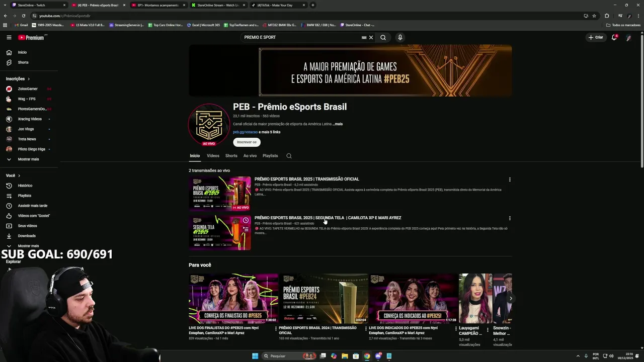Expand the Você section chevron
This screenshot has width=644, height=362.
pos(19,175)
